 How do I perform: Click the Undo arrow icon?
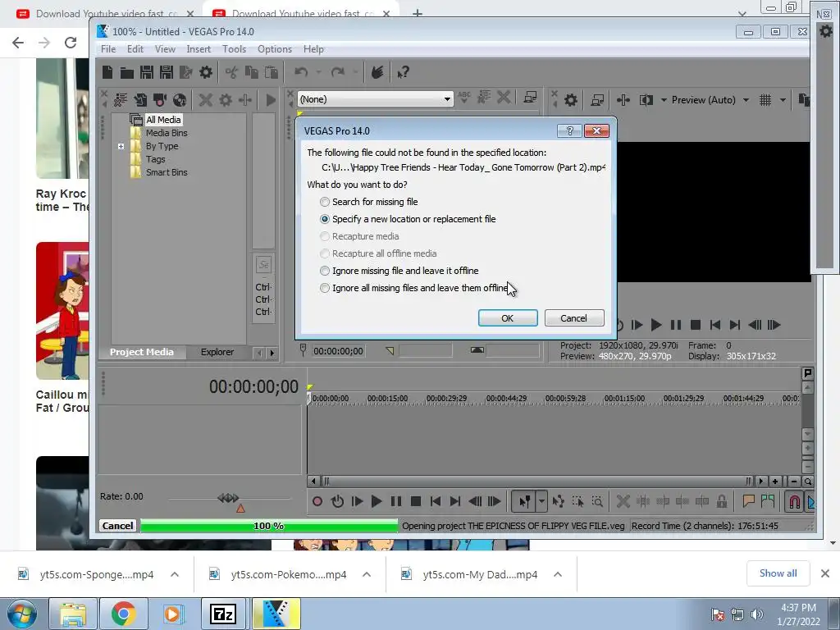(x=301, y=72)
